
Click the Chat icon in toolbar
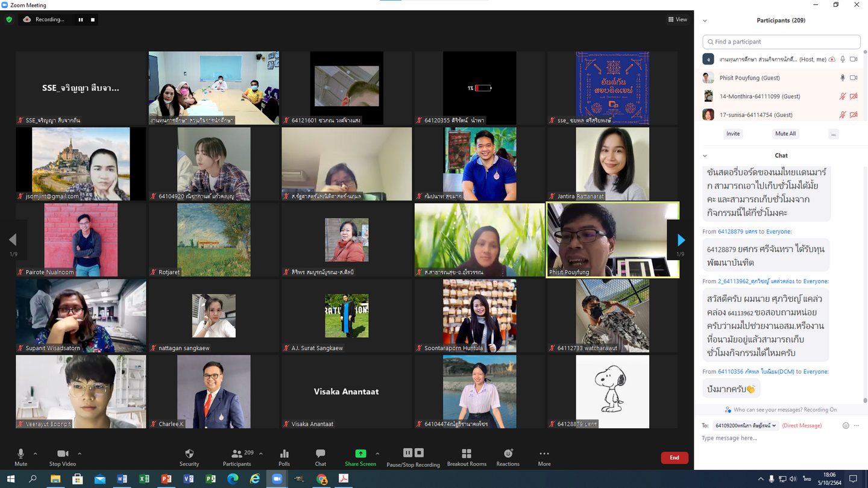coord(320,457)
